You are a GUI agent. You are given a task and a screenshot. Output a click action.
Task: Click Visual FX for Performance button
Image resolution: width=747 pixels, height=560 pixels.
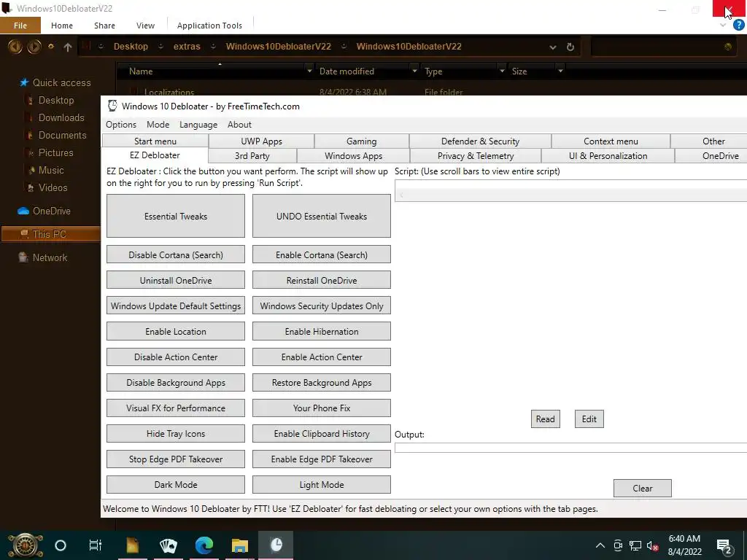coord(176,408)
